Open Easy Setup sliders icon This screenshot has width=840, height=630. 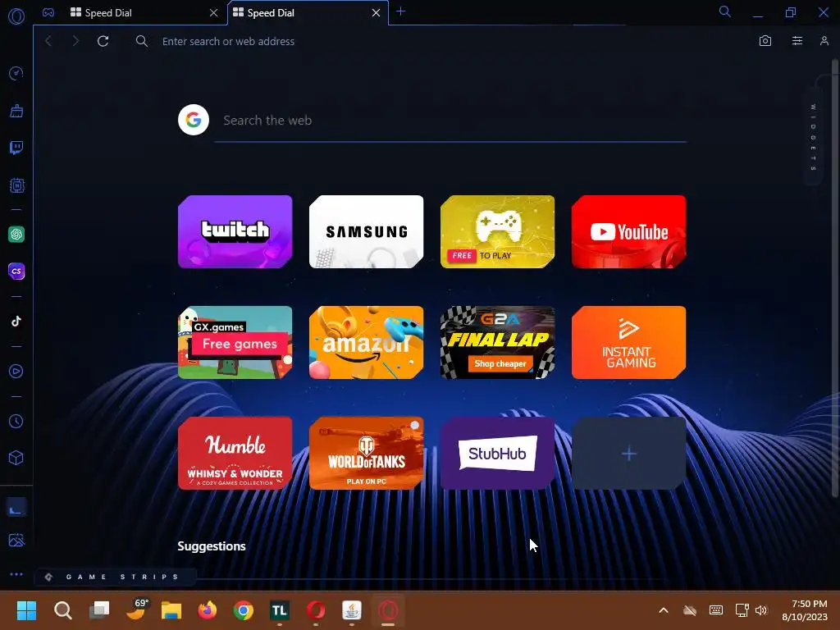(797, 41)
